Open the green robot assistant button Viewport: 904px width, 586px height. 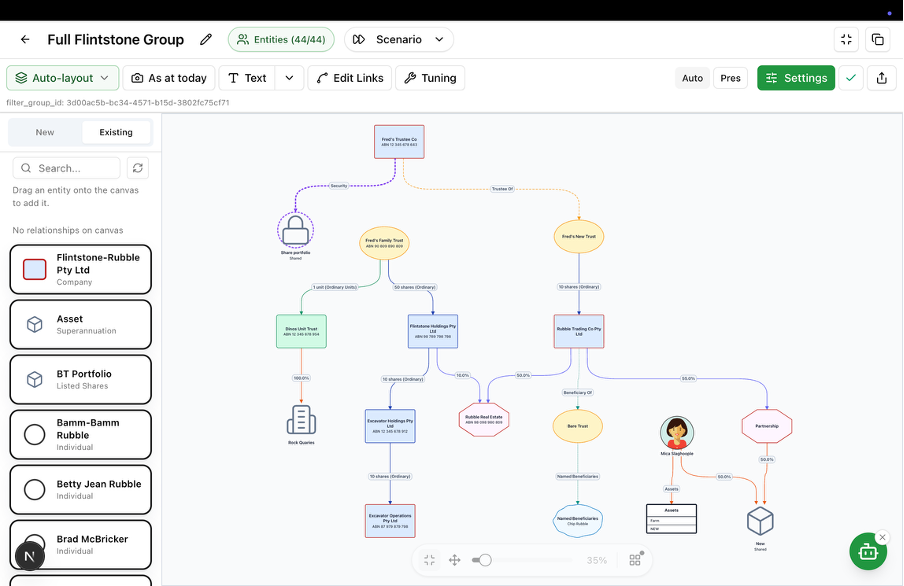point(868,551)
